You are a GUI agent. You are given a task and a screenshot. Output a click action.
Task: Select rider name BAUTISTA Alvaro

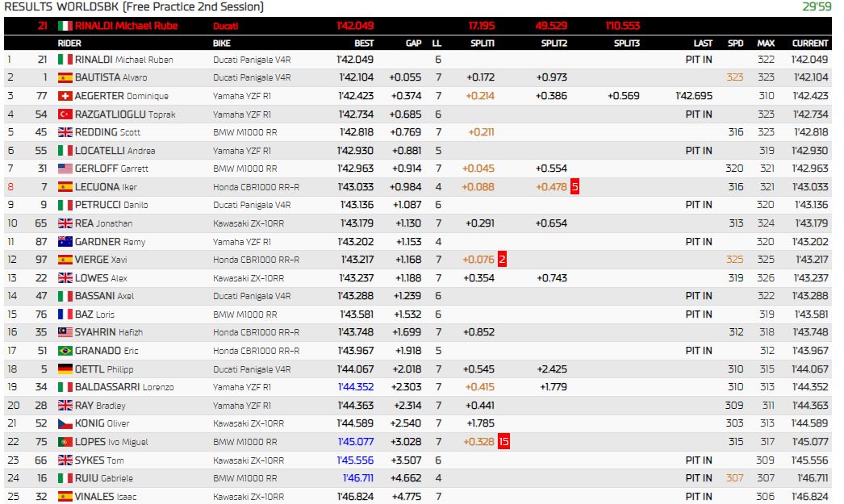[111, 77]
